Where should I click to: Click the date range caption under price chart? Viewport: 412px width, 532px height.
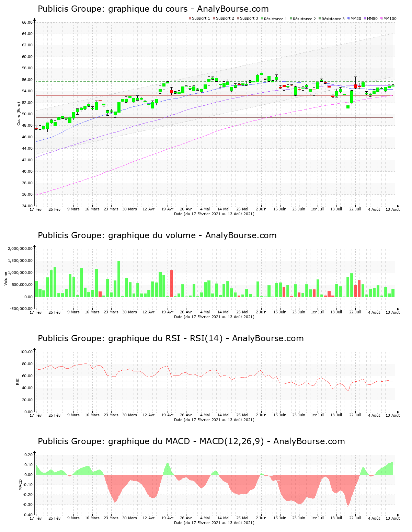pos(214,214)
